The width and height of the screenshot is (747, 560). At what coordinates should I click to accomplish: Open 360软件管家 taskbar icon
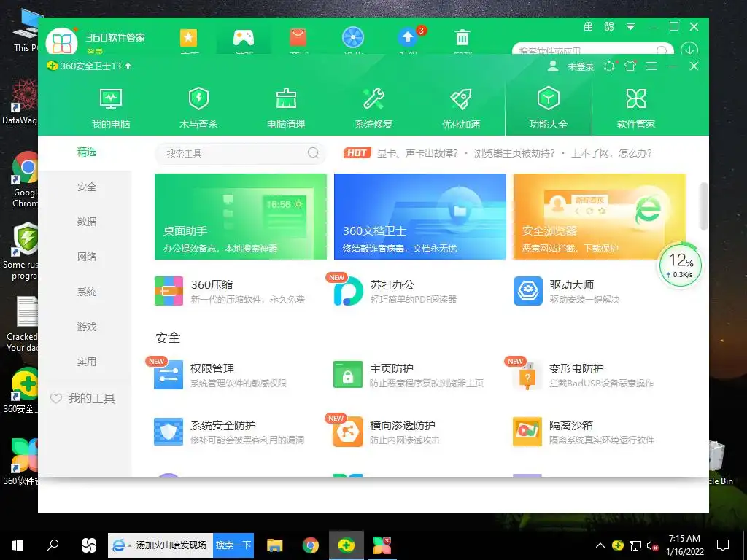382,545
